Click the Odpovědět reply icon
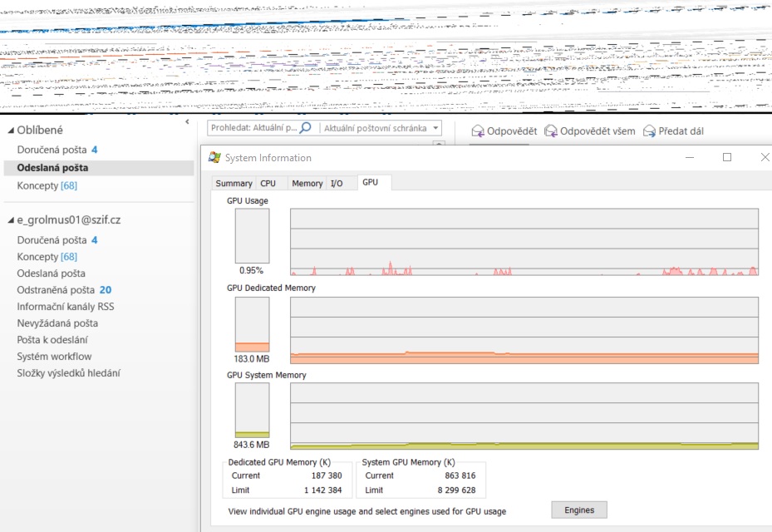This screenshot has height=532, width=772. (x=478, y=131)
